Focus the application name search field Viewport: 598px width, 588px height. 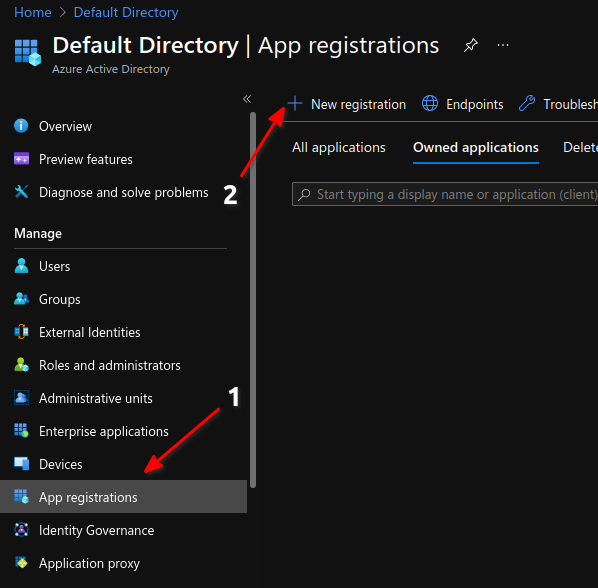coord(445,194)
